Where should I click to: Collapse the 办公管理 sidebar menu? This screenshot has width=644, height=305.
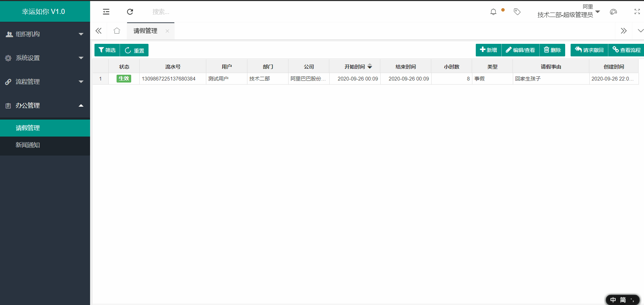click(x=45, y=105)
